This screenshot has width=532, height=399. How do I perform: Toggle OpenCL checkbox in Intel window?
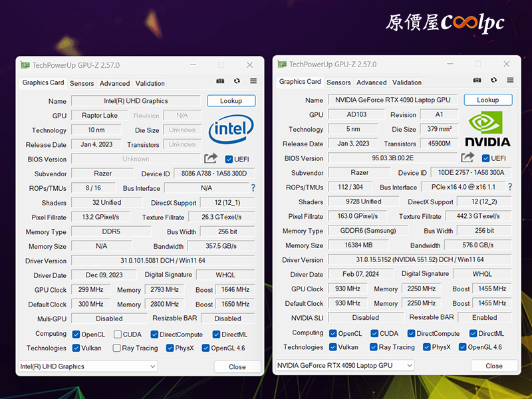click(76, 334)
